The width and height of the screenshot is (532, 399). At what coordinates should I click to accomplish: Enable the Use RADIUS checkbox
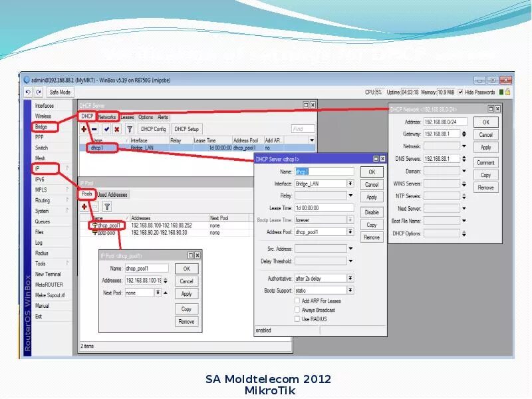(297, 319)
